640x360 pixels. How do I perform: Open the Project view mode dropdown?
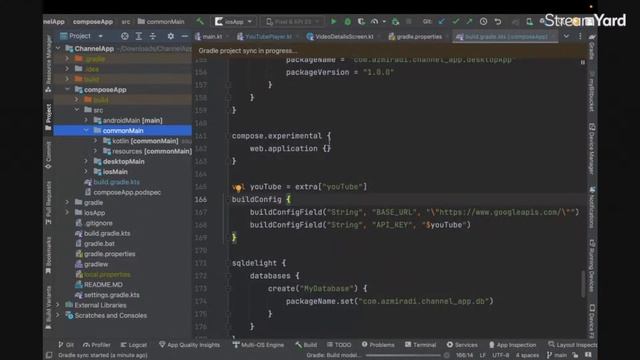[x=82, y=36]
